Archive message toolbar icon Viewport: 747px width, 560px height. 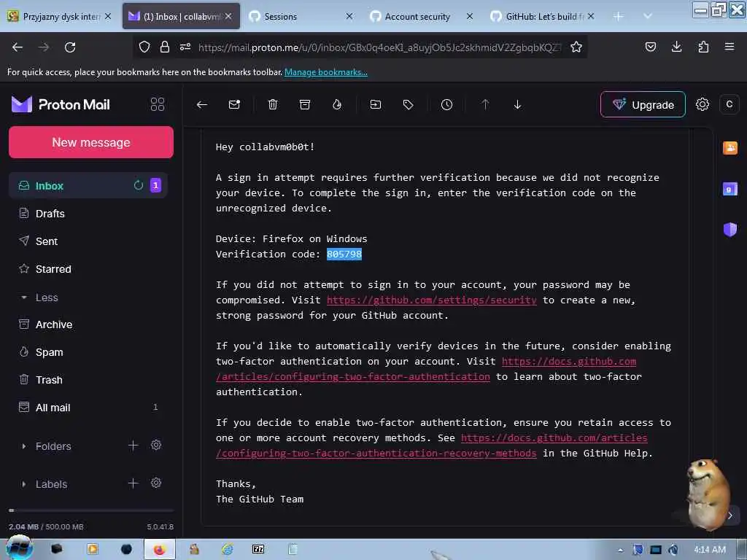pos(305,105)
